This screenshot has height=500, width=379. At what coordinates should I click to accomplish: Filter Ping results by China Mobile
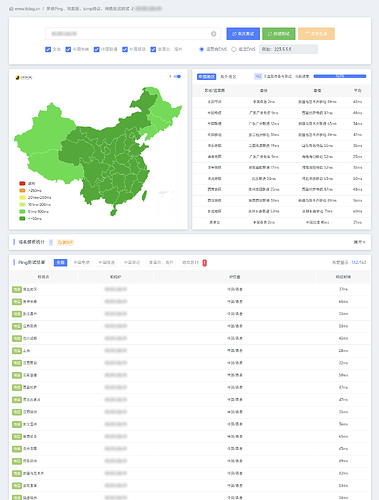132,263
